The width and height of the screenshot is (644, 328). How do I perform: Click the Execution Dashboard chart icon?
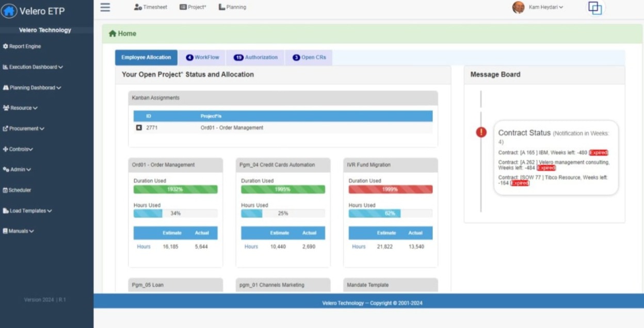[x=6, y=67]
